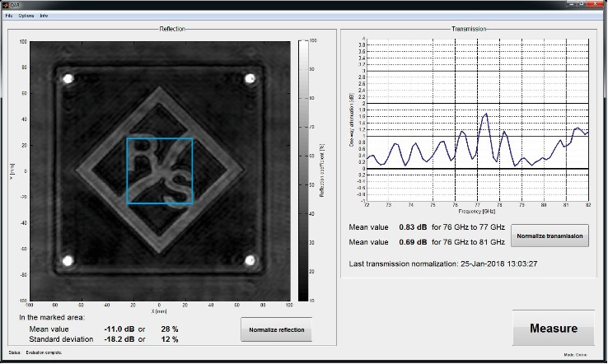Open the File menu
608x364 pixels.
pos(9,16)
